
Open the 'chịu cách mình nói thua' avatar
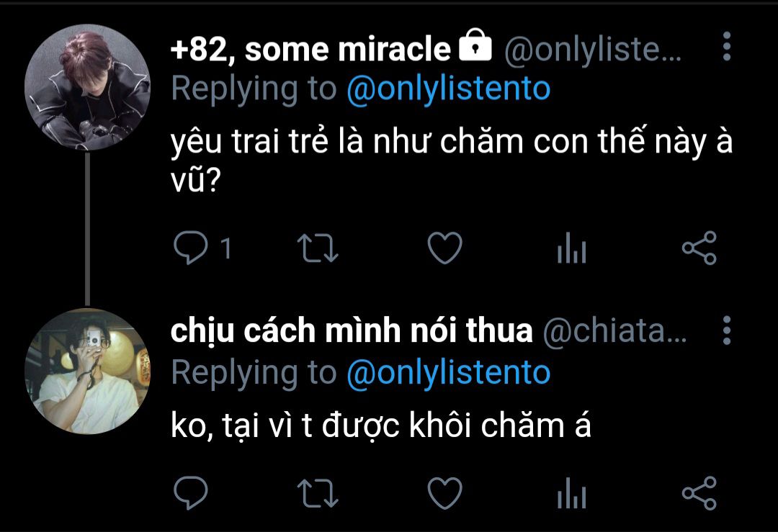coord(87,371)
